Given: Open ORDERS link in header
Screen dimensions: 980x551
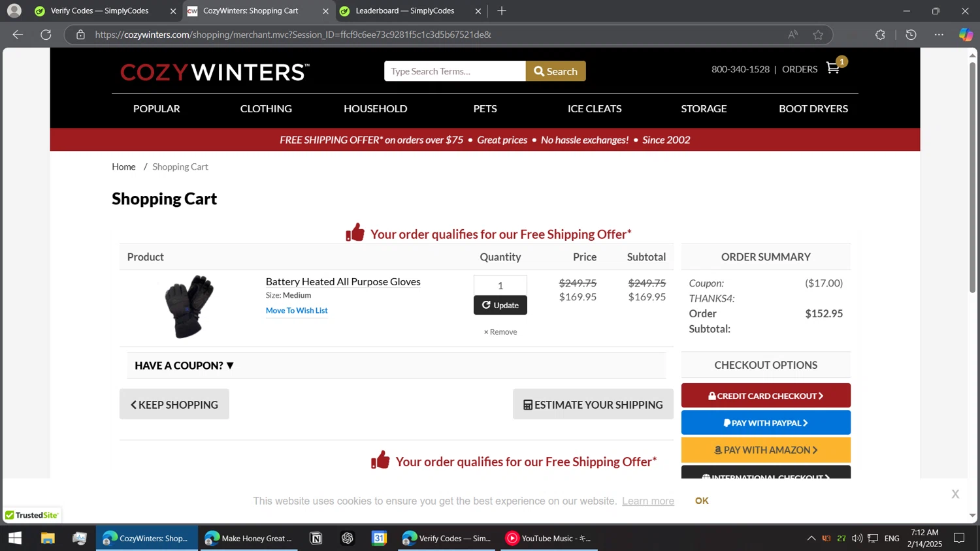Looking at the screenshot, I should 800,69.
